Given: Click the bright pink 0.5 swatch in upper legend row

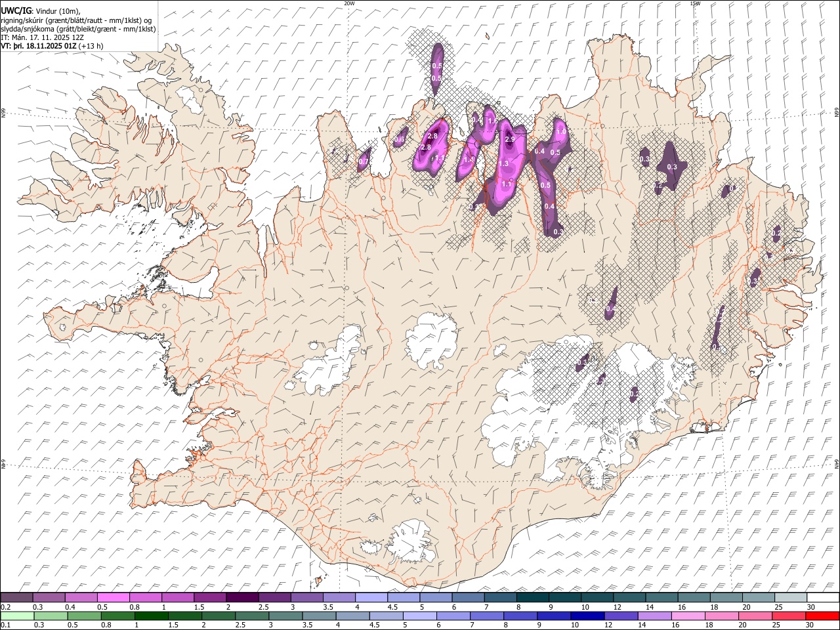Looking at the screenshot, I should [x=113, y=597].
